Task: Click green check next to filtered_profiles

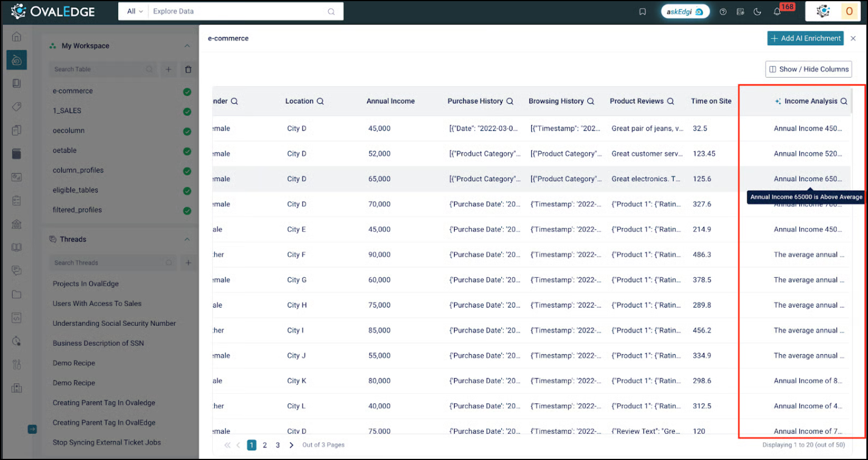Action: coord(187,211)
